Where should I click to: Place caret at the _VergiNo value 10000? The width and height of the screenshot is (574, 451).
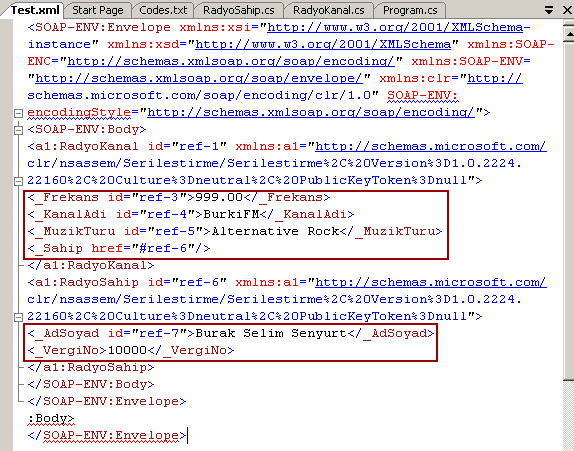click(x=127, y=350)
